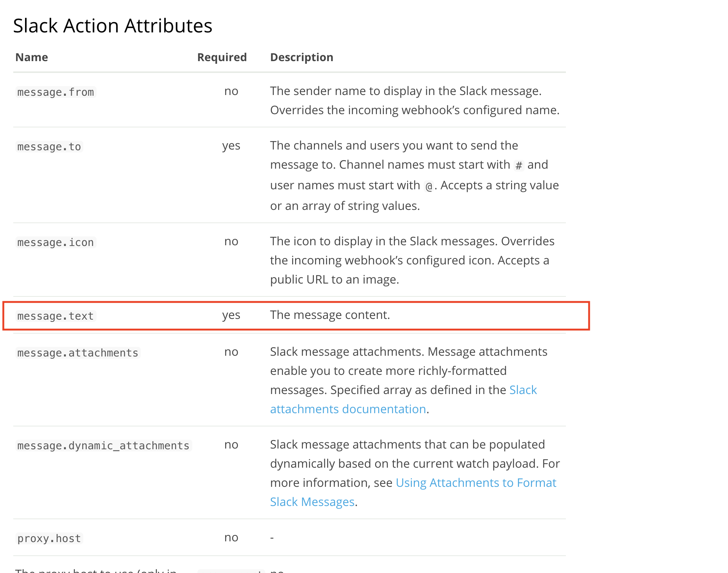Image resolution: width=728 pixels, height=573 pixels.
Task: Click the message.icon attribute name
Action: pos(56,242)
